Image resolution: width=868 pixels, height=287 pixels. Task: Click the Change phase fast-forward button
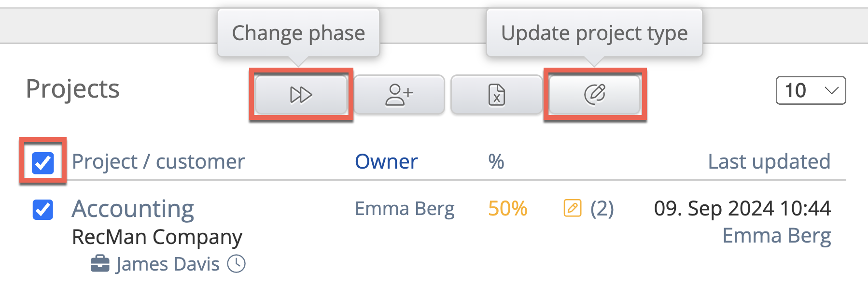coord(301,95)
